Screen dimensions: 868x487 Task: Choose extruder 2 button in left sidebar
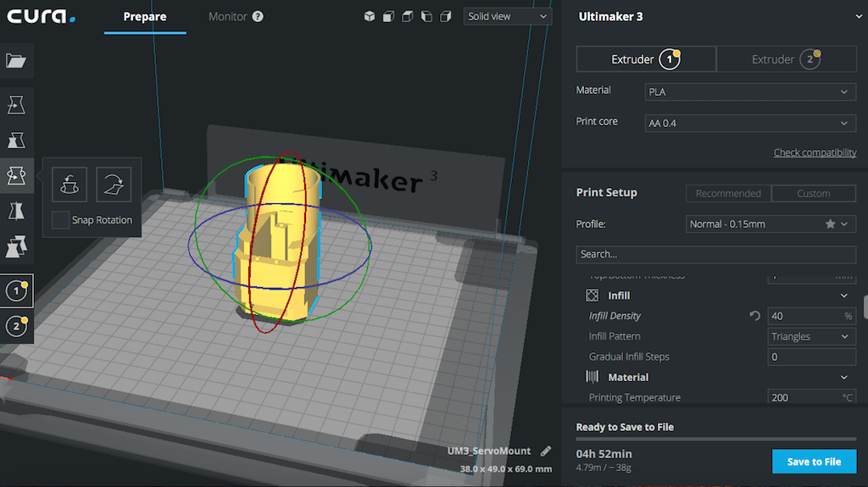coord(16,326)
